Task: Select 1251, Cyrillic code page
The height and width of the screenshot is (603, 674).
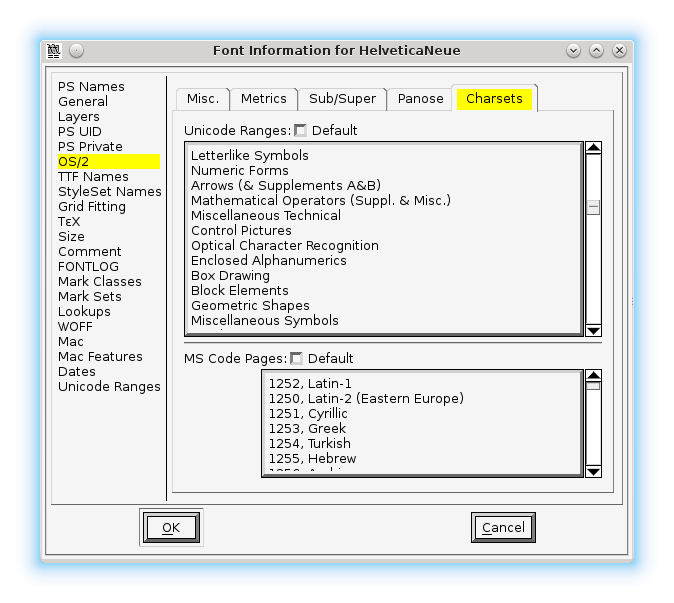Action: click(308, 414)
